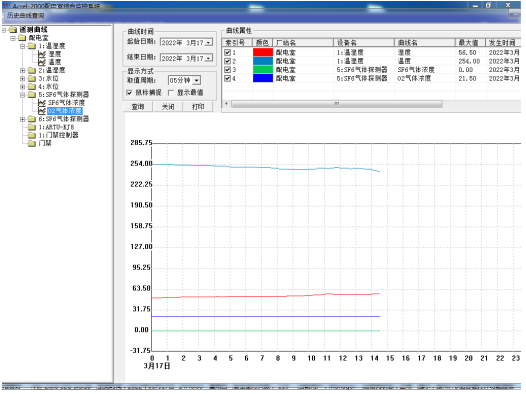Open the 取值周期 05分钟 dropdown

click(x=197, y=80)
